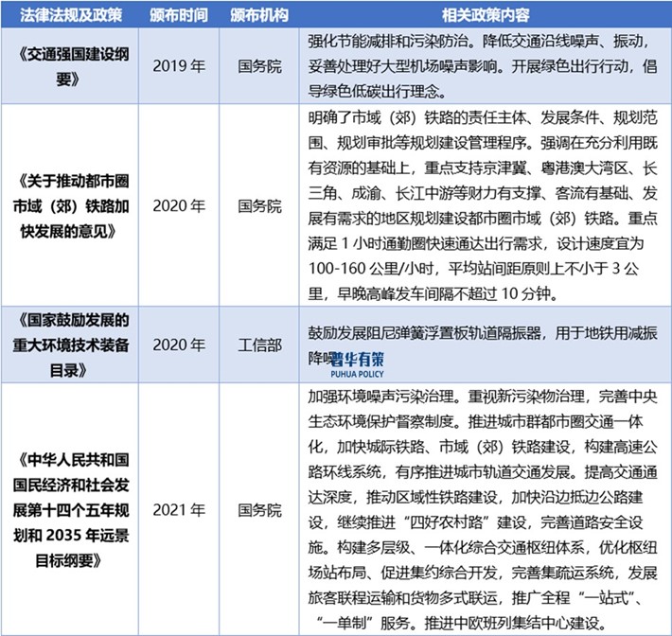Click 2020 年 in the 市域（郊）铁路 policy row
Image resolution: width=672 pixels, height=636 pixels.
click(178, 204)
